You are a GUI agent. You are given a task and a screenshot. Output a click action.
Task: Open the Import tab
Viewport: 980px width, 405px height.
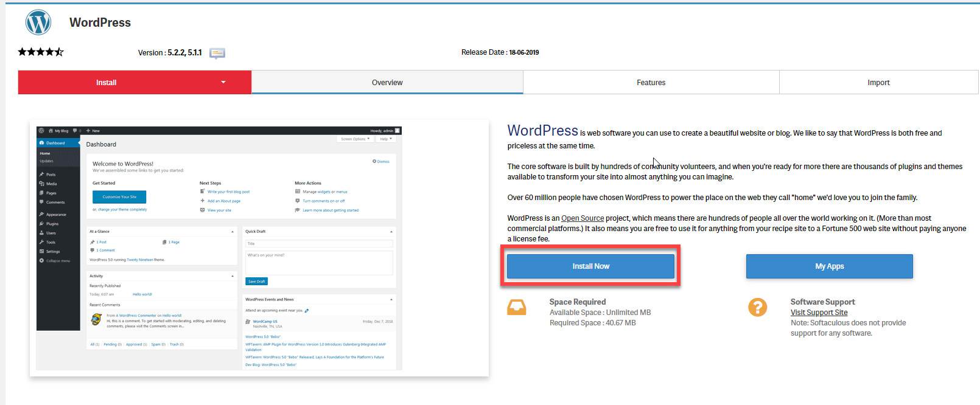coord(878,82)
